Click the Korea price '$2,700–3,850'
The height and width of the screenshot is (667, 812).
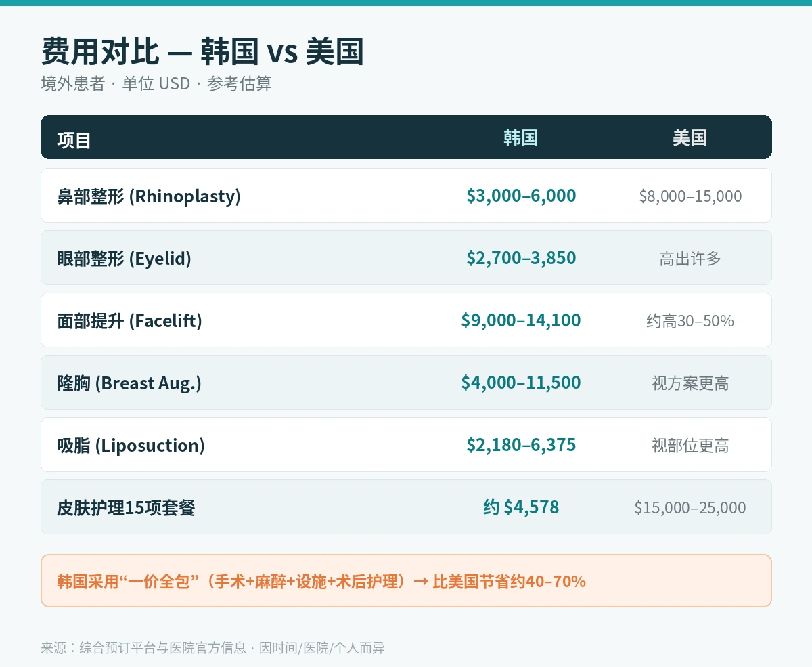pyautogui.click(x=521, y=259)
